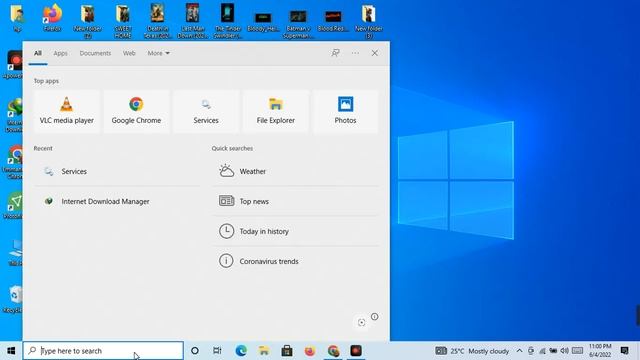This screenshot has width=640, height=360.
Task: Open Task View from the taskbar
Action: pyautogui.click(x=217, y=351)
